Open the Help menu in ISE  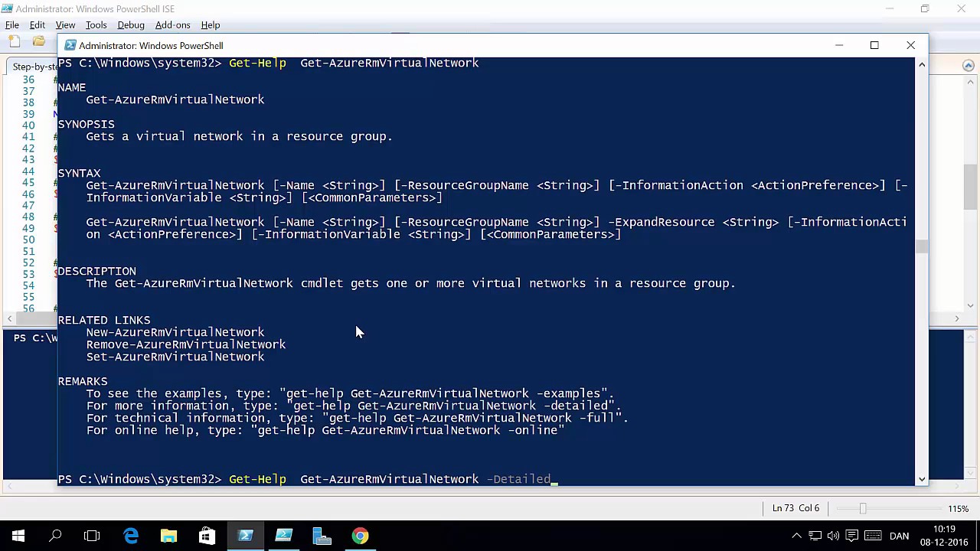pos(210,25)
